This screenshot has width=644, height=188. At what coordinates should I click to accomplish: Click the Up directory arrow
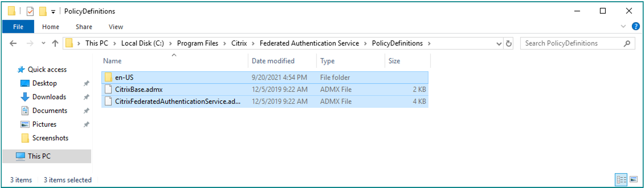click(55, 43)
